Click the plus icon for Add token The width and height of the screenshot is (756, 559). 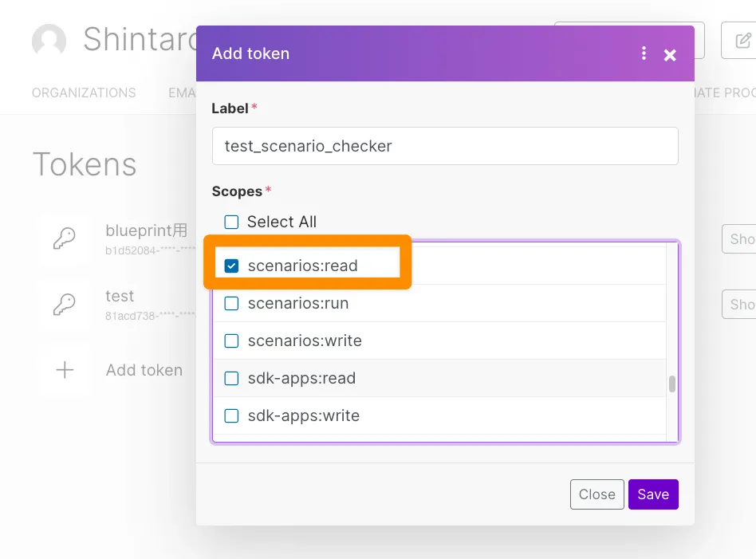point(65,370)
